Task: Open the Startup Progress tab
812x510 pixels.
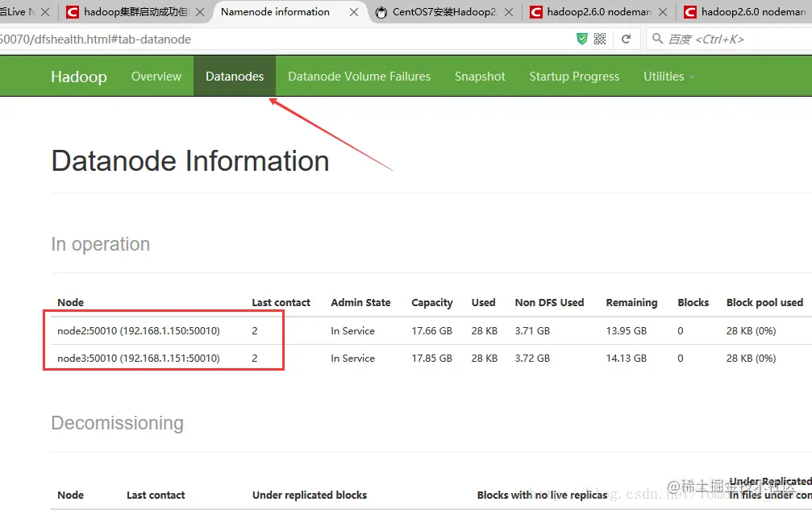Action: 574,77
